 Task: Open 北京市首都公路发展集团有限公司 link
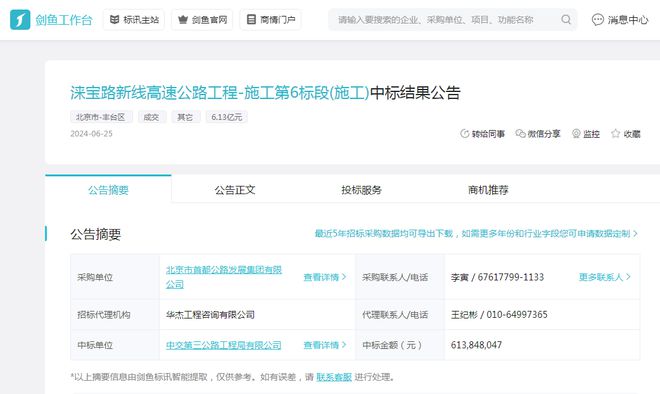224,277
